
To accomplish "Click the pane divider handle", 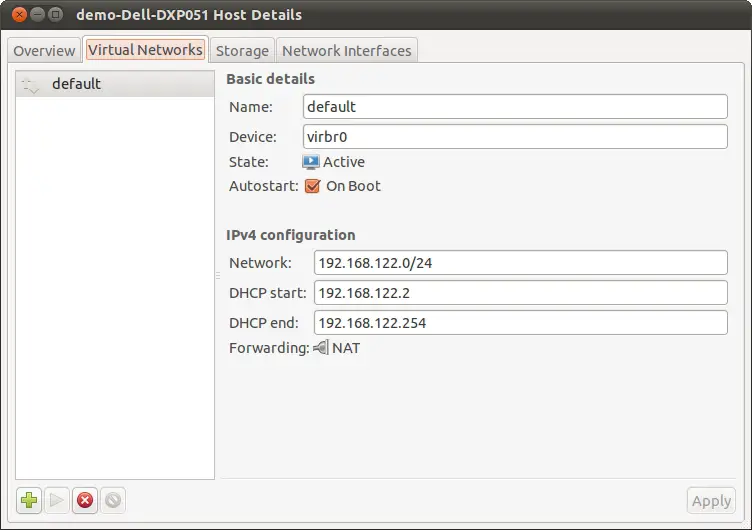I will [x=217, y=275].
